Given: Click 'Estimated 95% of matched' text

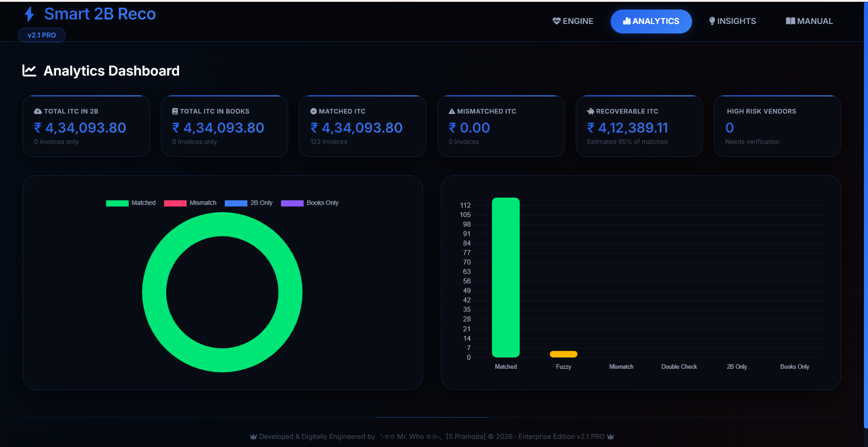Looking at the screenshot, I should [x=627, y=142].
